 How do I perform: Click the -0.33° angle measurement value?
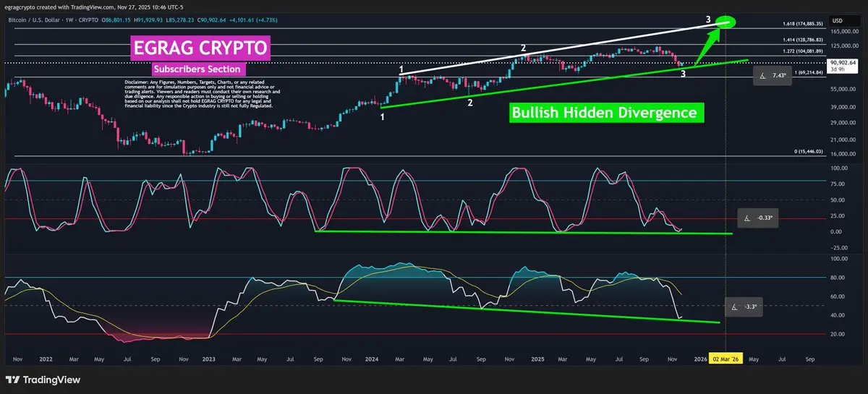click(767, 217)
